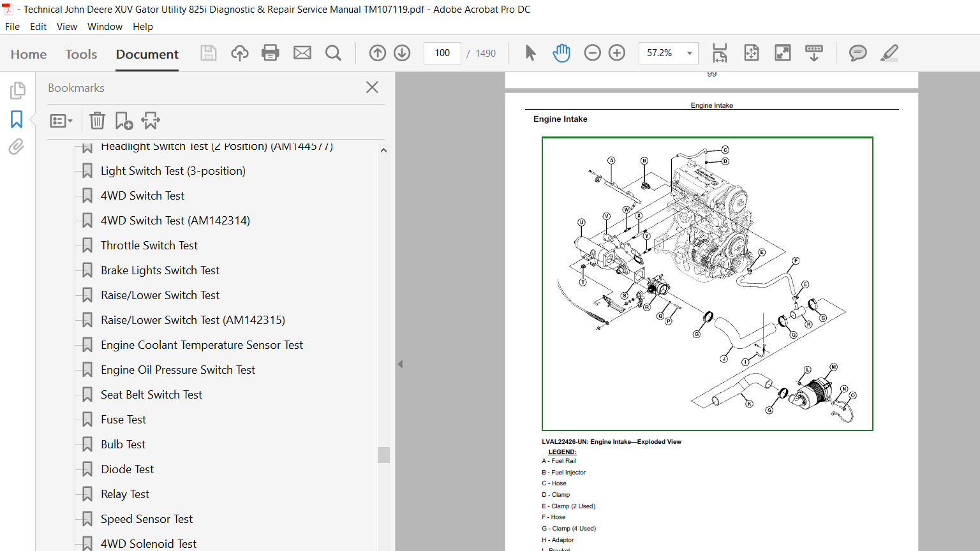Open bookmark Fuse Test
Viewport: 980px width, 551px height.
tap(123, 420)
